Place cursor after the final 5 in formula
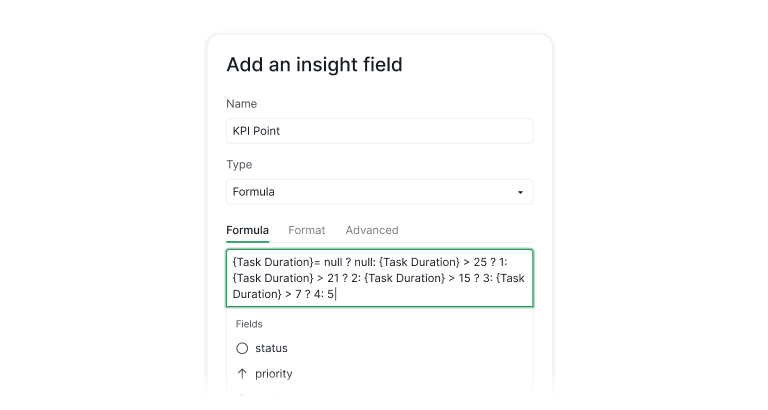This screenshot has height=410, width=768. pyautogui.click(x=337, y=294)
